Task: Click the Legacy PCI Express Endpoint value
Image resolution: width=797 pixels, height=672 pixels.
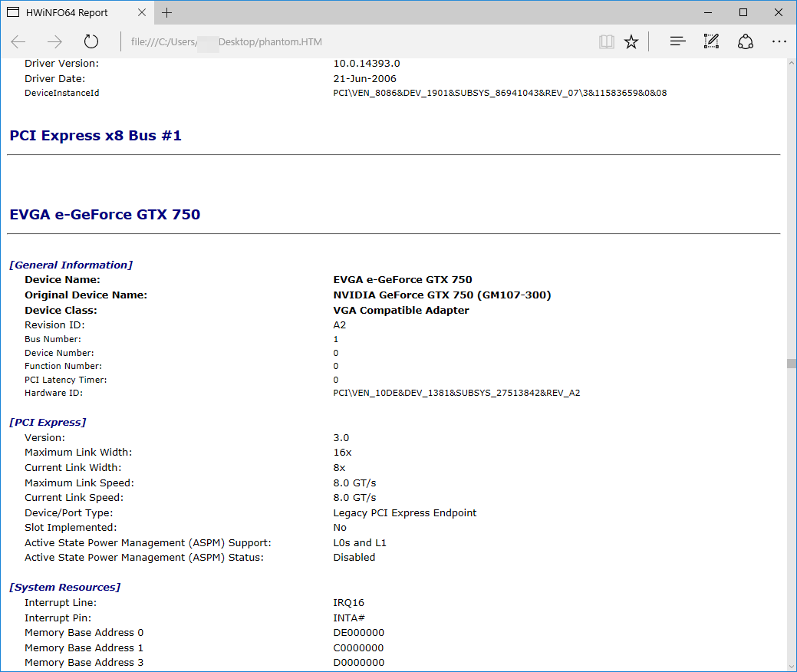Action: click(404, 513)
